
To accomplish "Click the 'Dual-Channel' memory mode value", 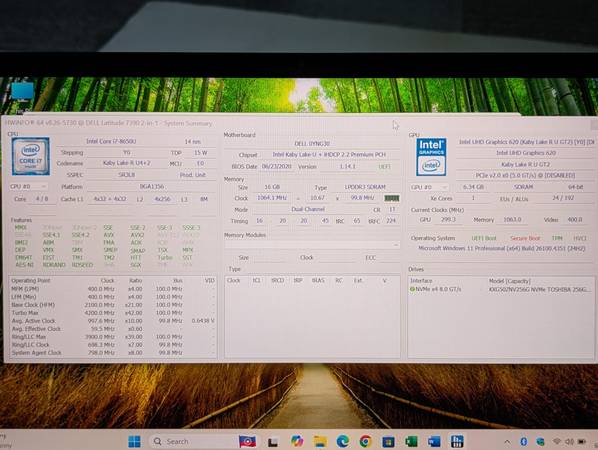I will pos(308,209).
